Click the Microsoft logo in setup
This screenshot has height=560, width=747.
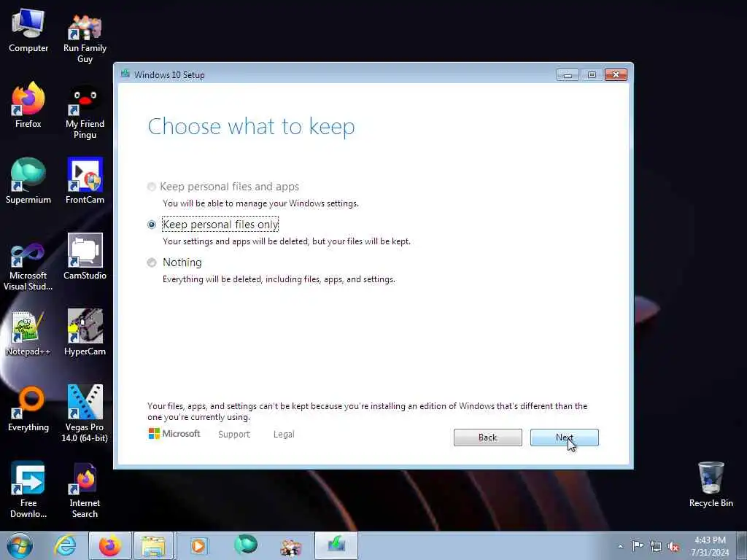(174, 433)
